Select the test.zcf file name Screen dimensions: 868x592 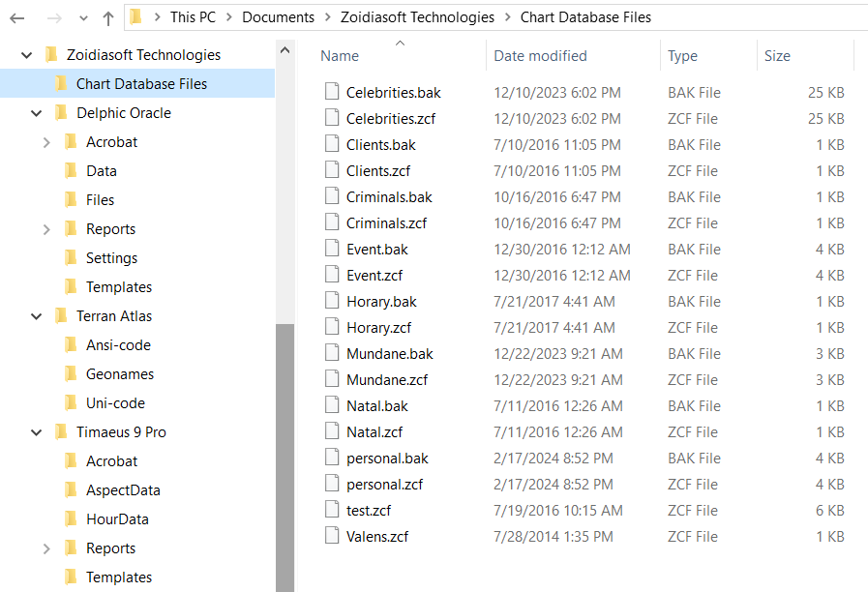(369, 510)
